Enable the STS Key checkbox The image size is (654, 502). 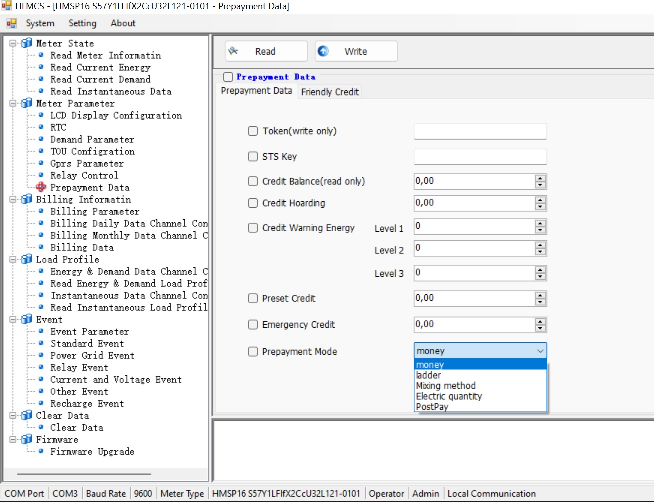tap(252, 156)
